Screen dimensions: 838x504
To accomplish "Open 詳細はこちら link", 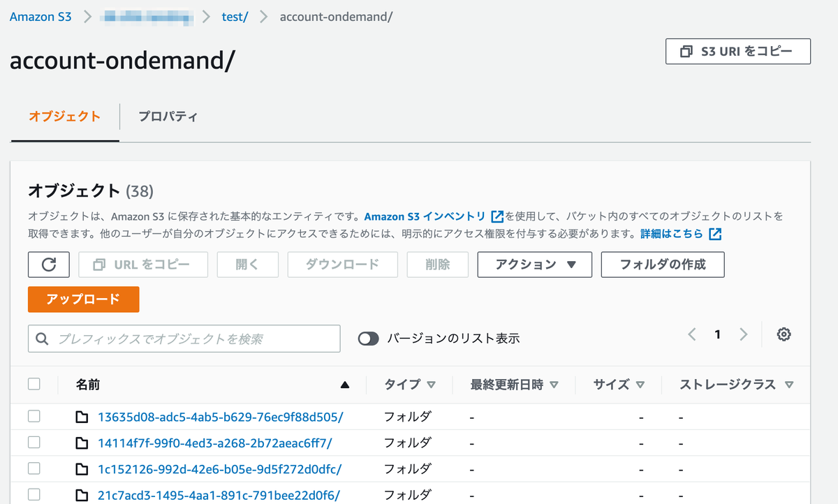I will (672, 234).
